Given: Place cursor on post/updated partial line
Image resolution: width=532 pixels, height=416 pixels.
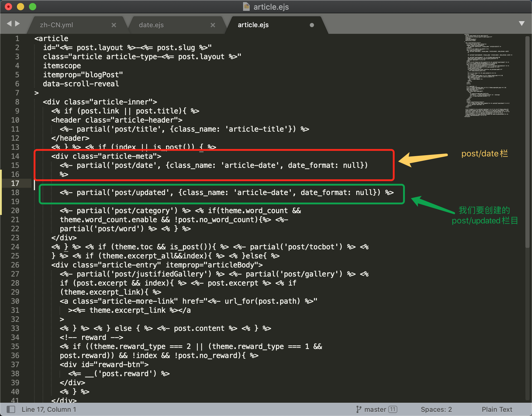Looking at the screenshot, I should (226, 193).
